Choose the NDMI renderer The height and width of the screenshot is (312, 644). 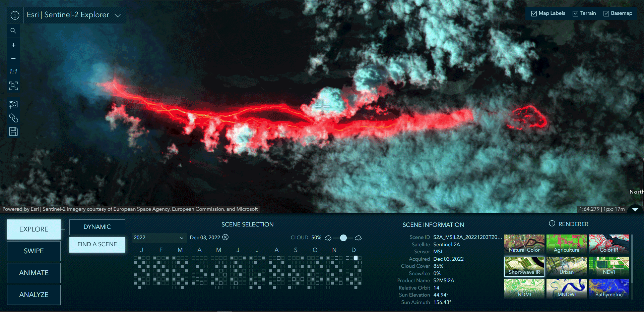[524, 289]
